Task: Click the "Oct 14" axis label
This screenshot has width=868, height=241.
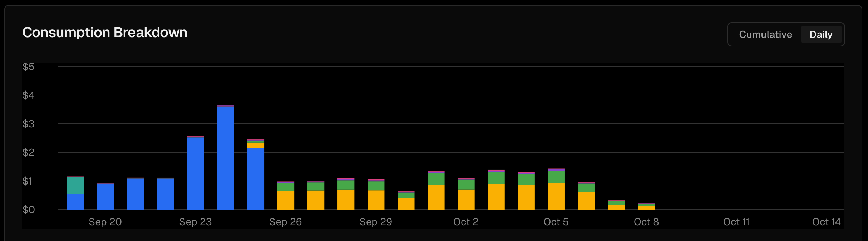Action: pyautogui.click(x=827, y=222)
